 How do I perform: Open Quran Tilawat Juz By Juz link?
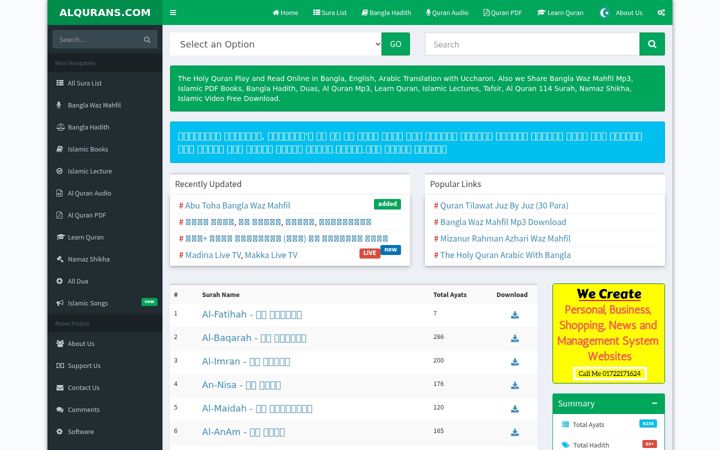[x=504, y=205]
